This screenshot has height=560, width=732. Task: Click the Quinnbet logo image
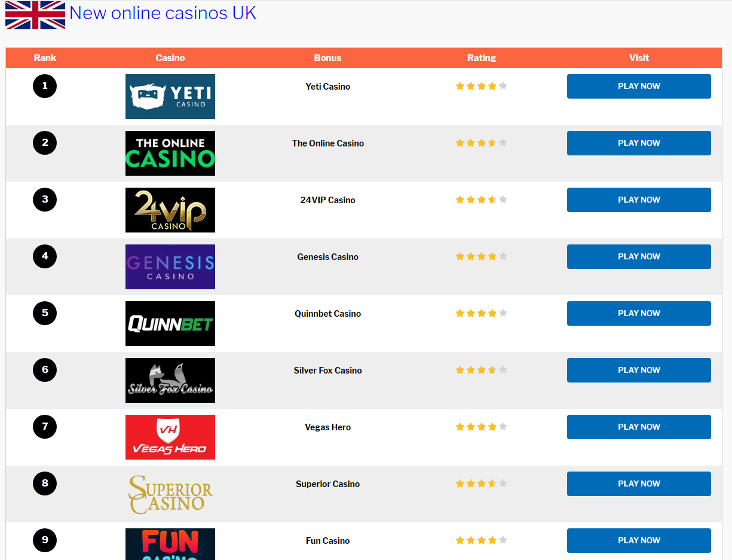pos(170,323)
